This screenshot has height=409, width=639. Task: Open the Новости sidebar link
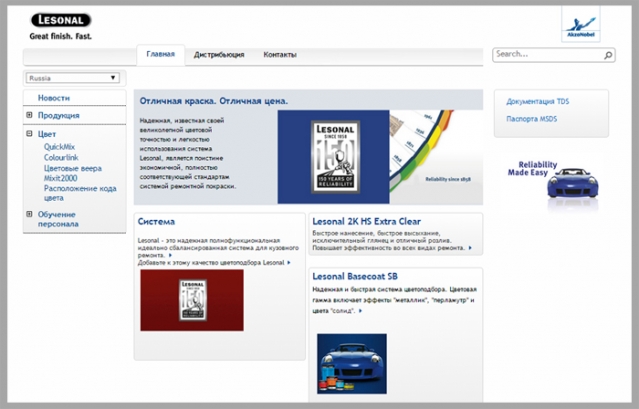[x=54, y=98]
